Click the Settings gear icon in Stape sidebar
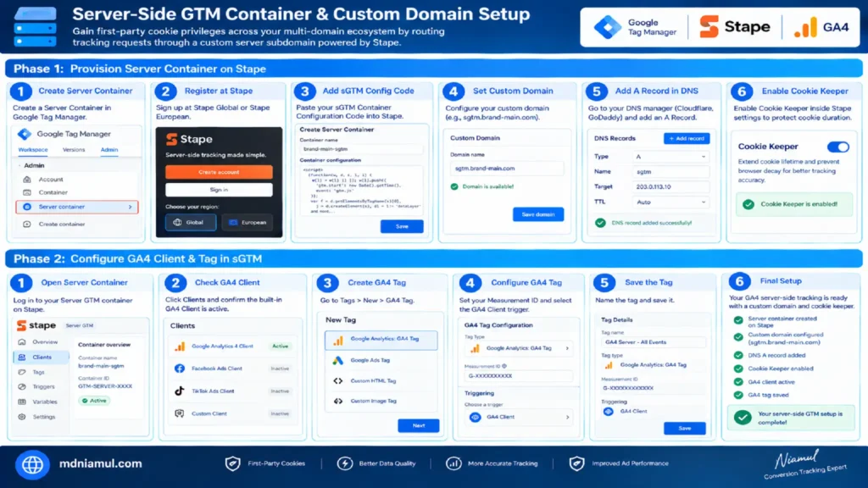The image size is (868, 488). click(x=22, y=417)
